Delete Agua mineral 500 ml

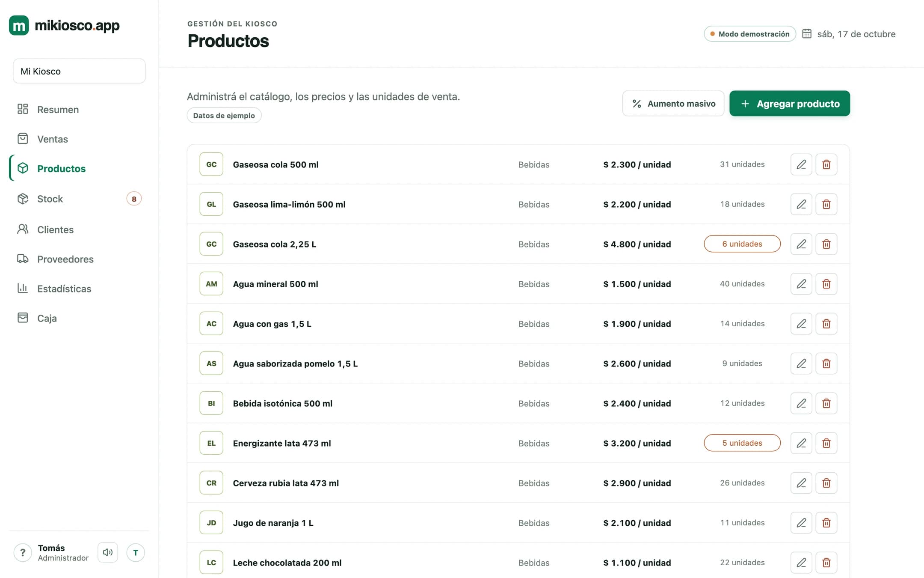click(x=826, y=284)
